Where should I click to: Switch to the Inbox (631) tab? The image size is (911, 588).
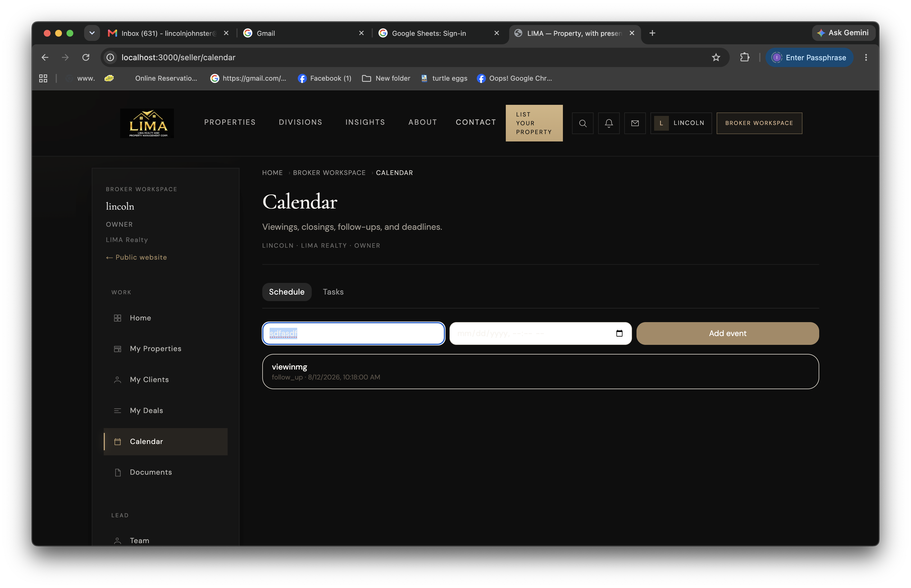(x=168, y=33)
